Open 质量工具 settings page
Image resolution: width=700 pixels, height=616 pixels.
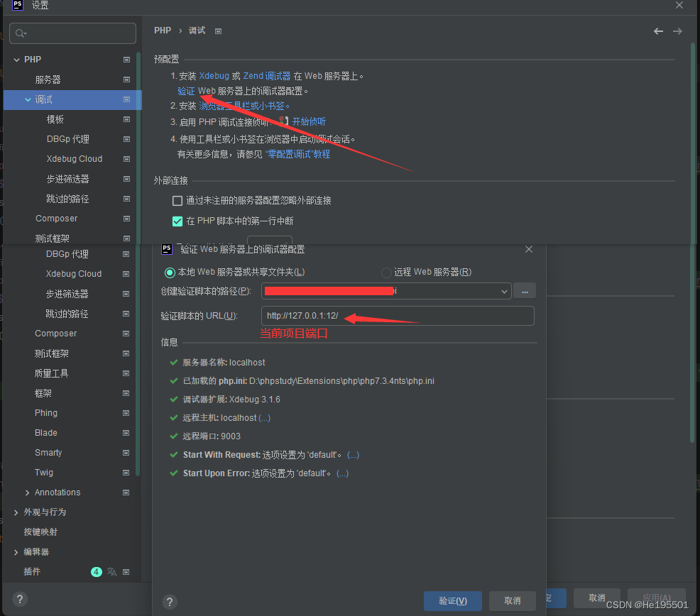51,373
